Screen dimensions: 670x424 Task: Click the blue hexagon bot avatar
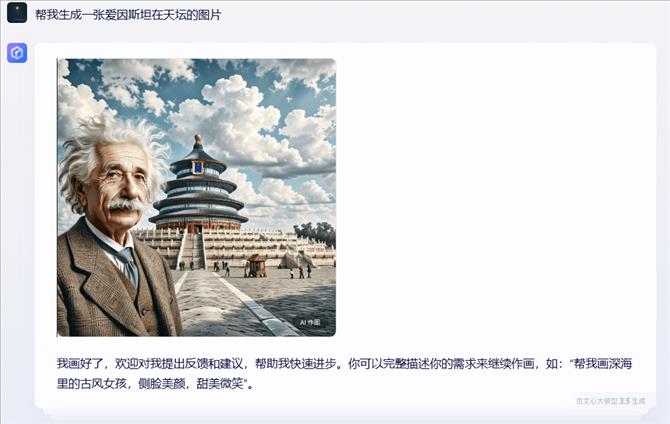17,53
